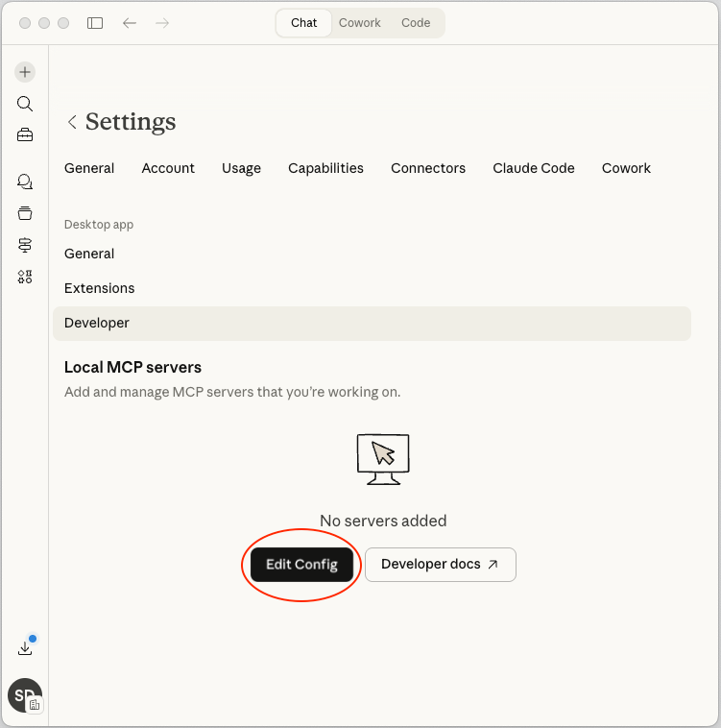The width and height of the screenshot is (721, 728).
Task: Switch to Code mode tab
Action: point(416,23)
